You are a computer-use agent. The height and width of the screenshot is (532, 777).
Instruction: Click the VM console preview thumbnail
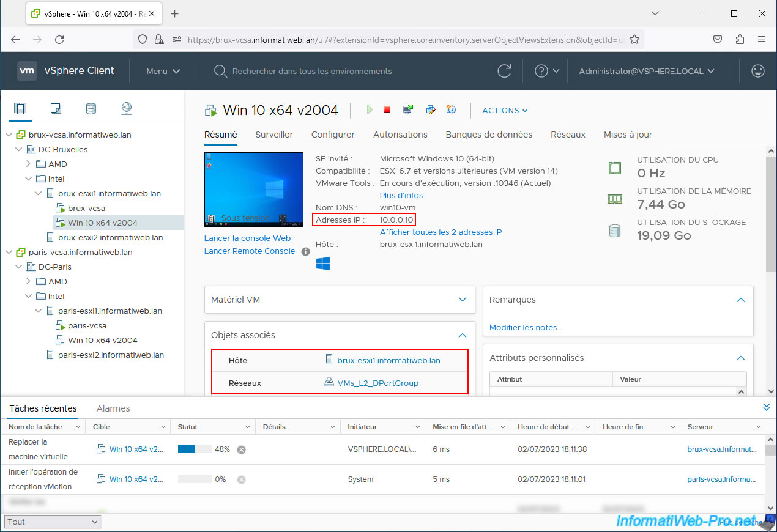(254, 189)
